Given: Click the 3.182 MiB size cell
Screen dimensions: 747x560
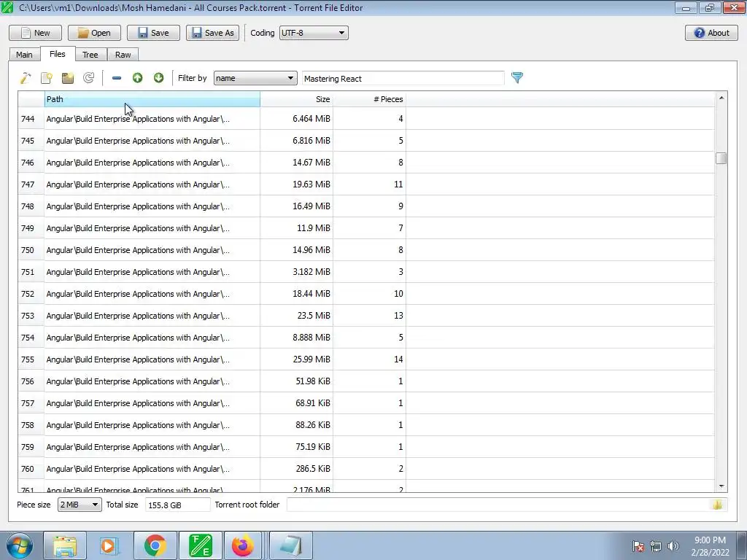Looking at the screenshot, I should [296, 273].
